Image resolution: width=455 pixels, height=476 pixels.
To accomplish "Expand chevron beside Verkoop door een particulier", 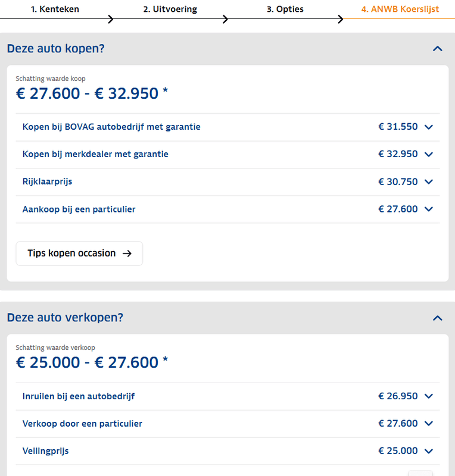I will (429, 424).
